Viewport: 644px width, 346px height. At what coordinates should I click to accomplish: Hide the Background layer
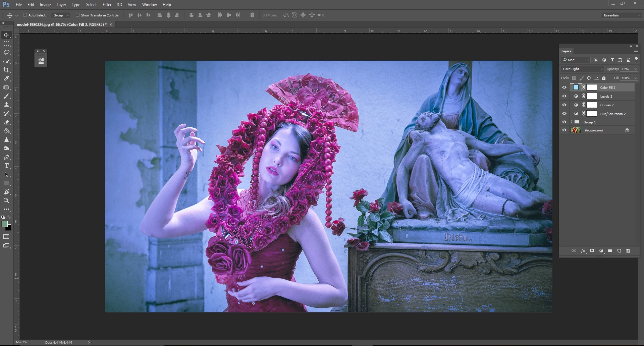coord(565,130)
